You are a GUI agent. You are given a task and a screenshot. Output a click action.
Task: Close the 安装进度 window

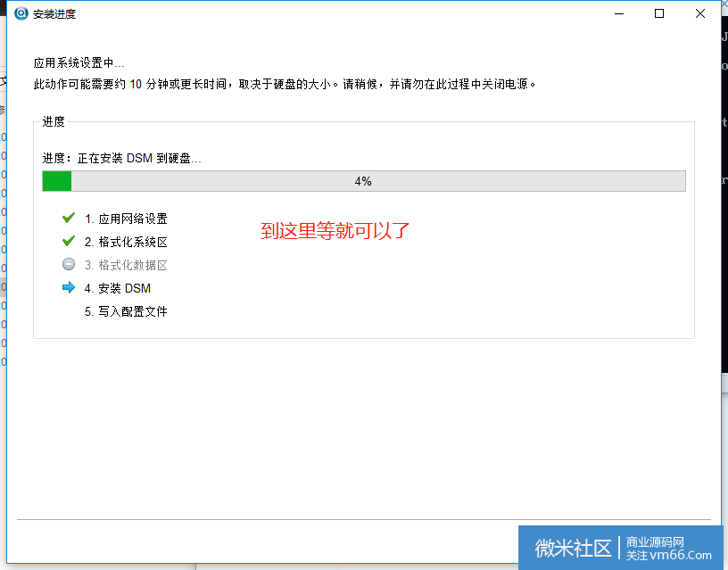(700, 13)
